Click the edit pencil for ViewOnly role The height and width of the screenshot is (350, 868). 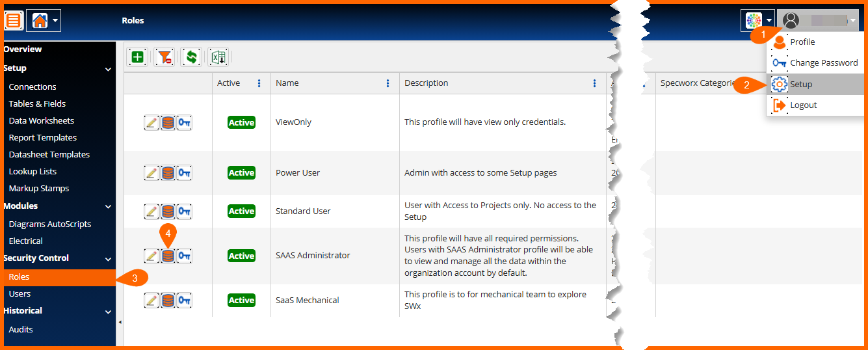coord(151,122)
